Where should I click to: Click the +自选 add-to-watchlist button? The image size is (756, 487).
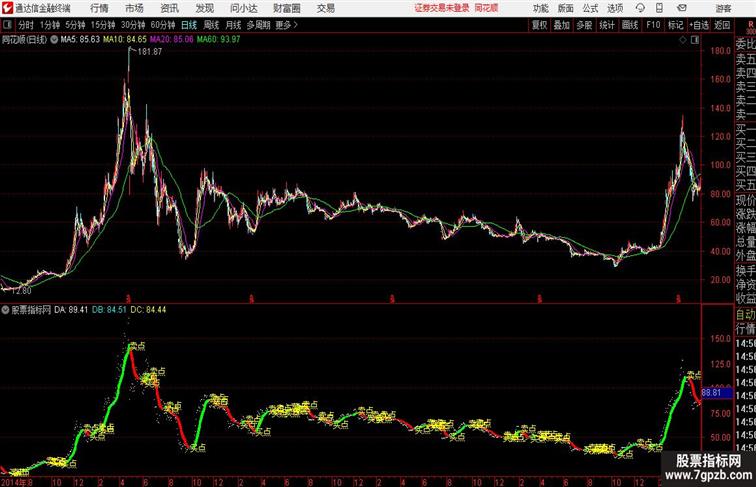[x=699, y=25]
